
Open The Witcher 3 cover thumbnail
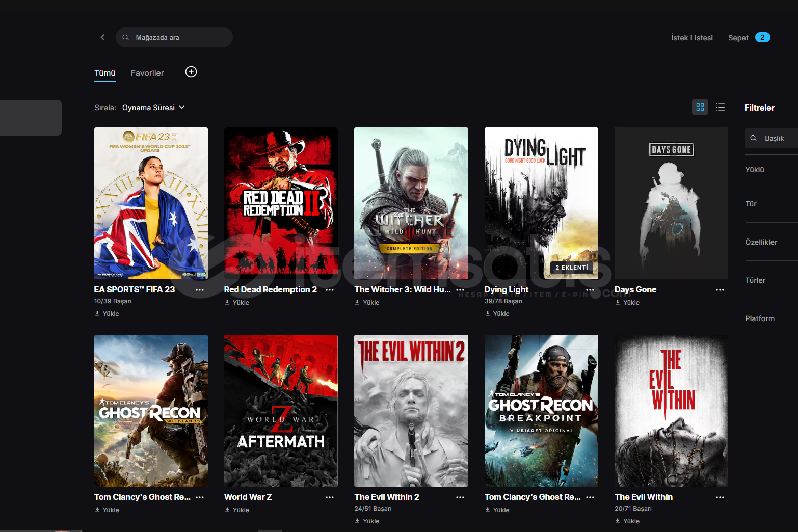pyautogui.click(x=411, y=203)
